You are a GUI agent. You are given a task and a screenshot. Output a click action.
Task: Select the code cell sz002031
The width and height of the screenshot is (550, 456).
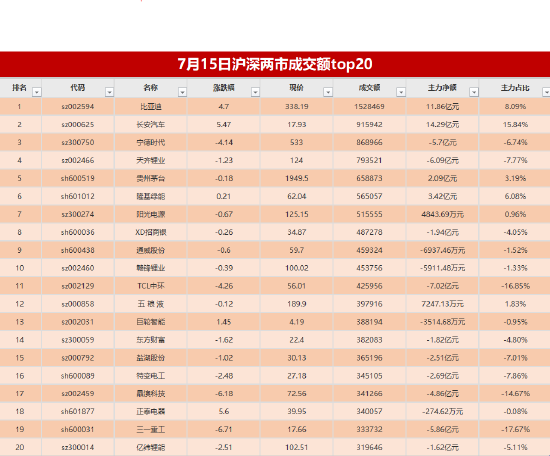tap(78, 322)
